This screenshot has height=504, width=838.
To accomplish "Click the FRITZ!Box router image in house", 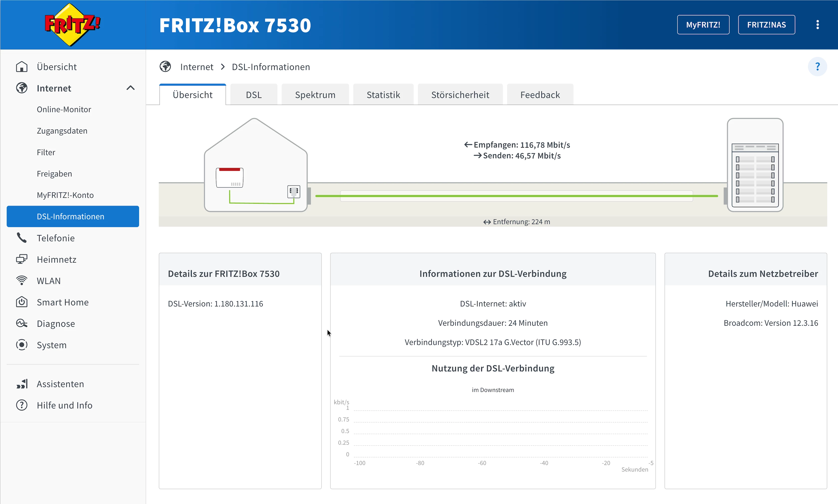I will 230,177.
